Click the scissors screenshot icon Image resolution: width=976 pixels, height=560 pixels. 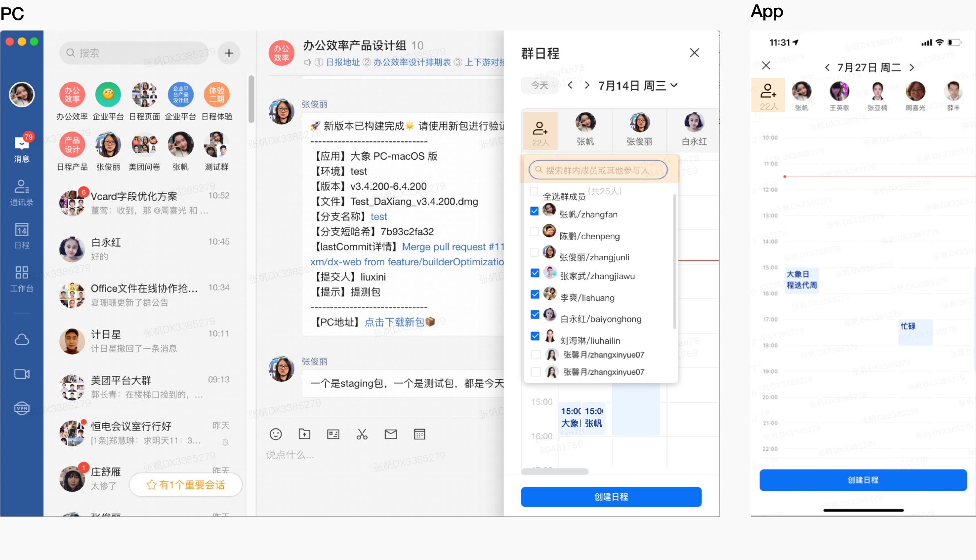click(362, 434)
